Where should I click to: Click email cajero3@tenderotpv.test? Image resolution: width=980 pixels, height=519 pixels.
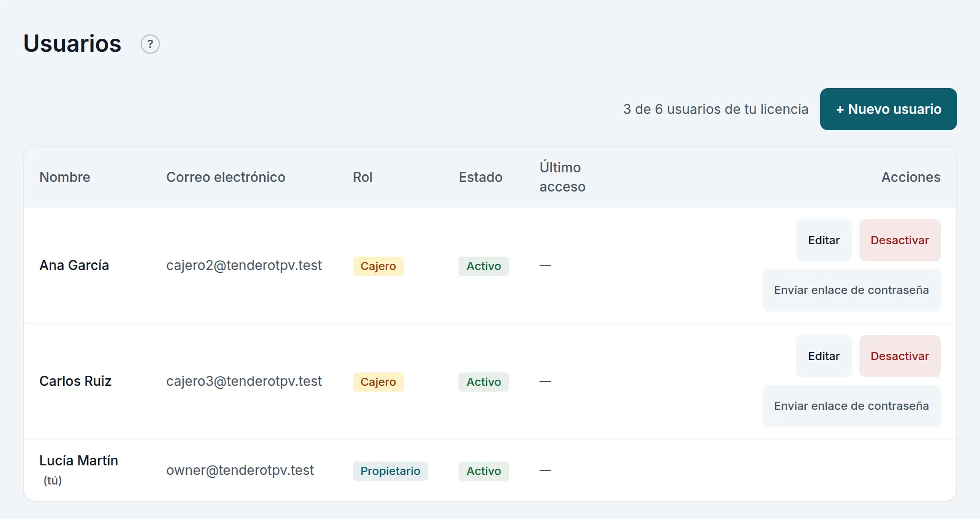(x=244, y=381)
